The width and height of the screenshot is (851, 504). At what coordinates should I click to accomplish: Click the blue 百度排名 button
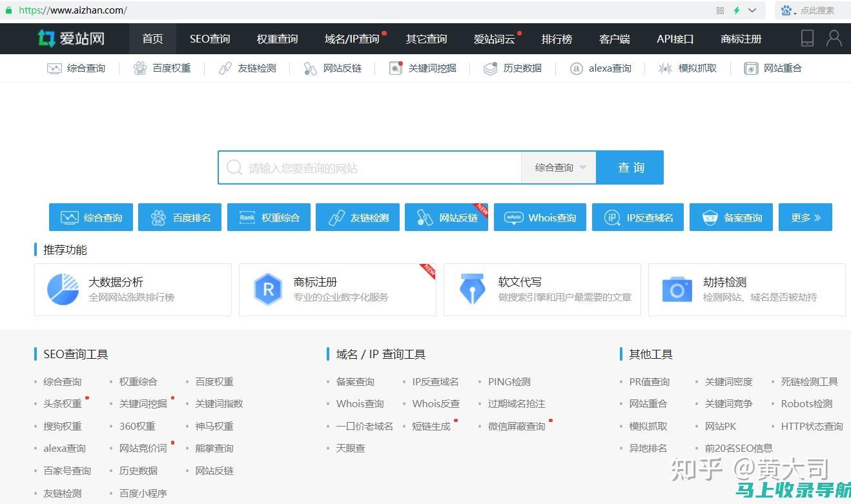click(x=180, y=217)
